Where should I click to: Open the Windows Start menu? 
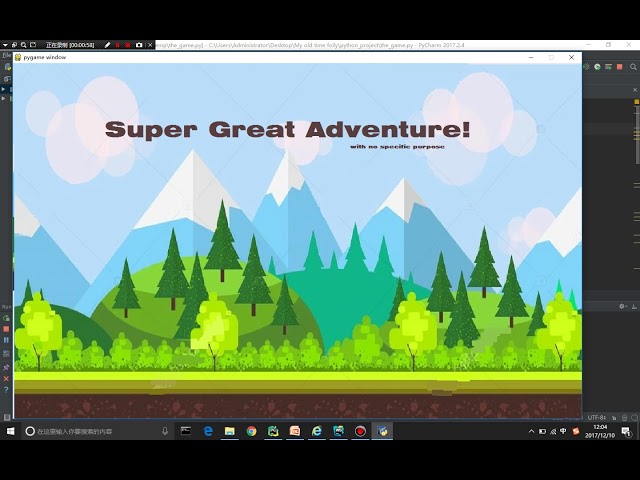pyautogui.click(x=11, y=431)
